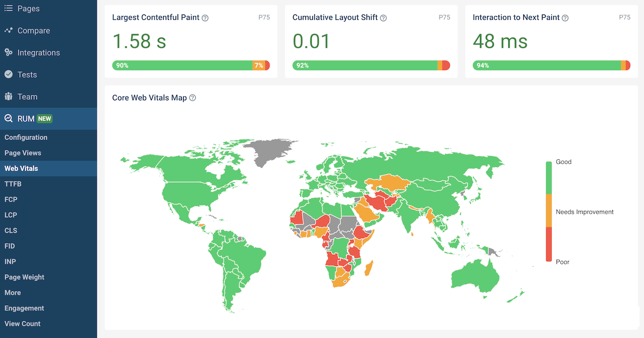This screenshot has height=338, width=644.
Task: Click Greenland on the world map
Action: coord(271,150)
